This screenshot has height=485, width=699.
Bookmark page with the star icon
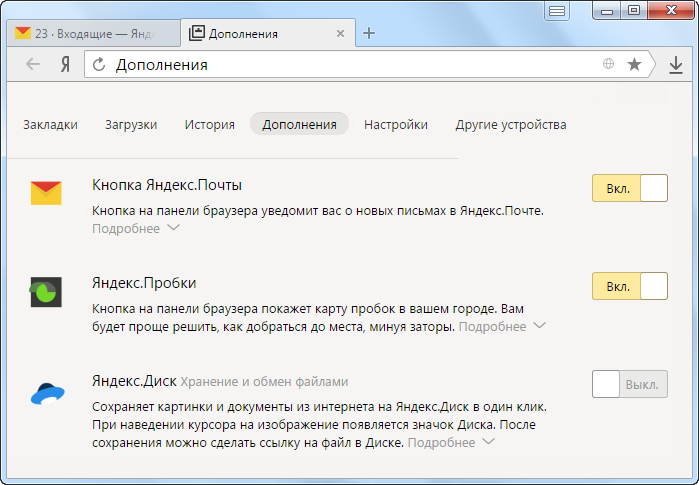click(x=634, y=65)
